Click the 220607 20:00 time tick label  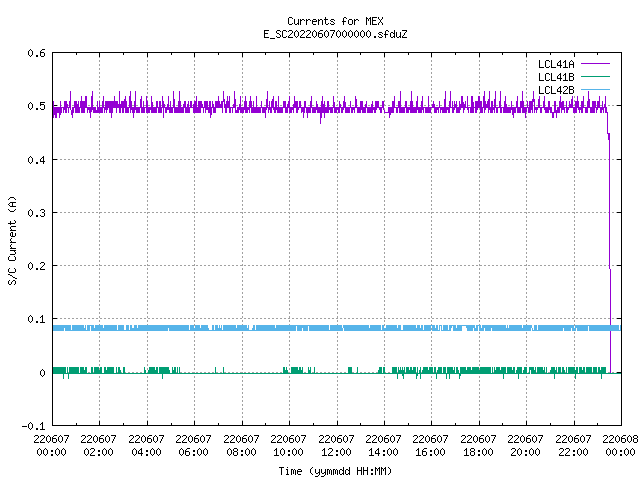[525, 445]
